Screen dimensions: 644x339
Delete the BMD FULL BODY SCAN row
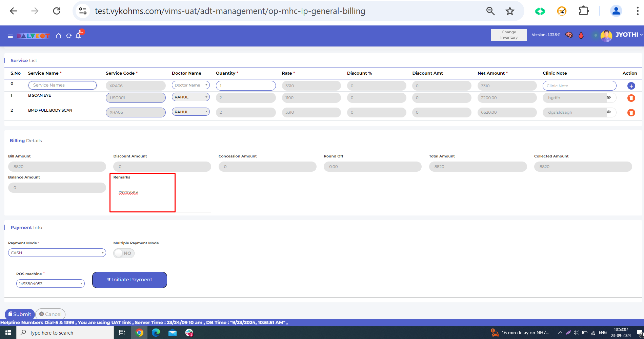click(631, 113)
